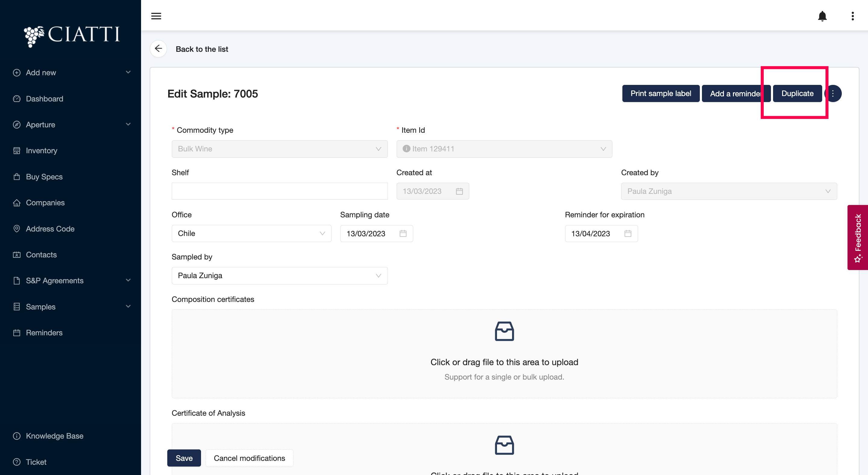Click the notification bell icon
The image size is (868, 475).
tap(822, 16)
